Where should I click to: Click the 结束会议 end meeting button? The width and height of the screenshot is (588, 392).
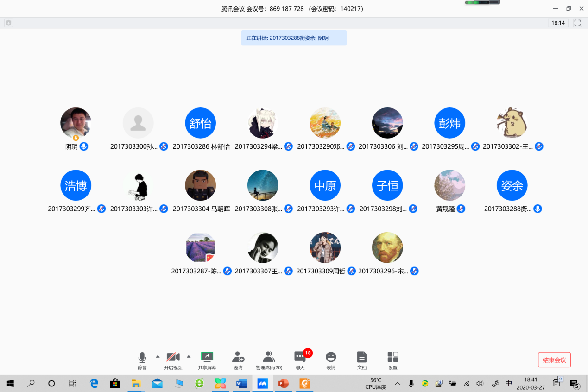point(554,360)
